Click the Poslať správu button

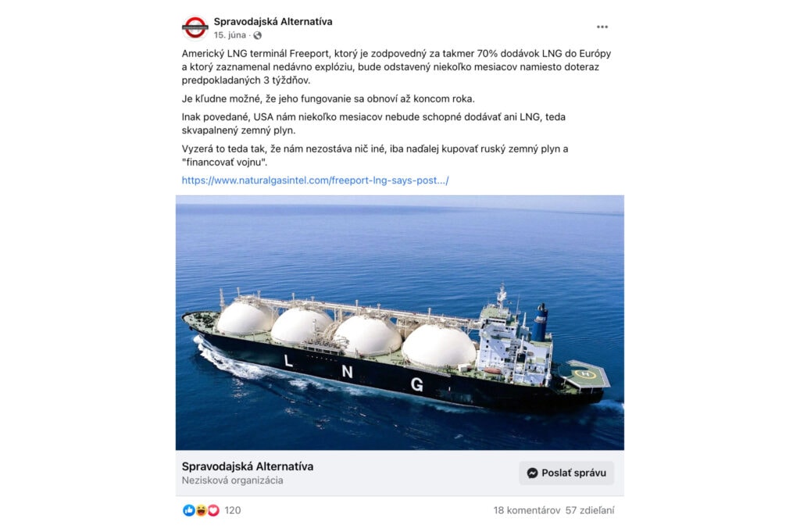pyautogui.click(x=566, y=473)
